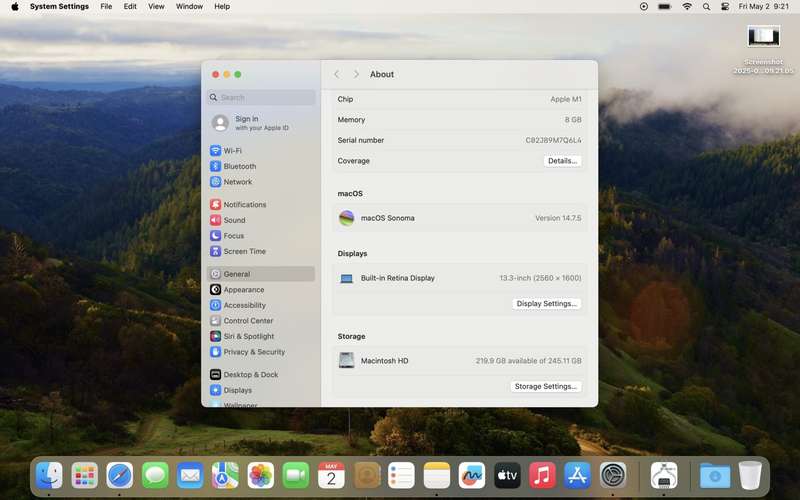Open Notes from the Dock
Image resolution: width=800 pixels, height=500 pixels.
tap(437, 476)
